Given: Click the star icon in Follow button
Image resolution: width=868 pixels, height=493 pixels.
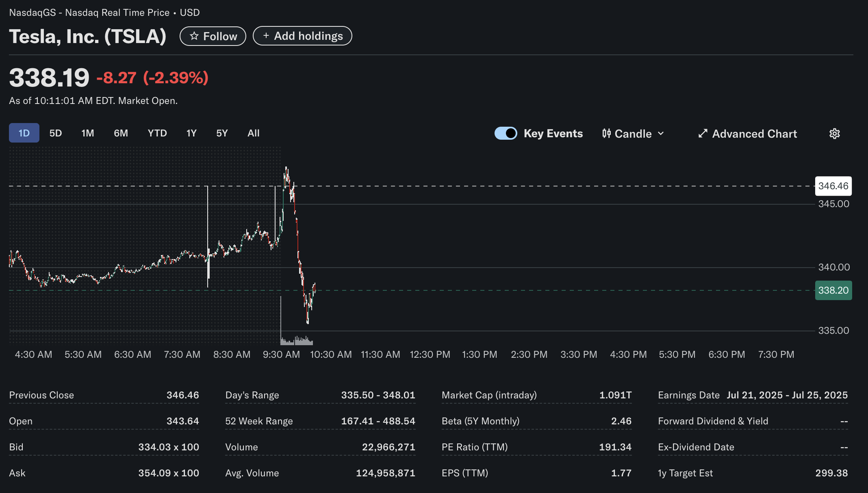Looking at the screenshot, I should pos(194,36).
